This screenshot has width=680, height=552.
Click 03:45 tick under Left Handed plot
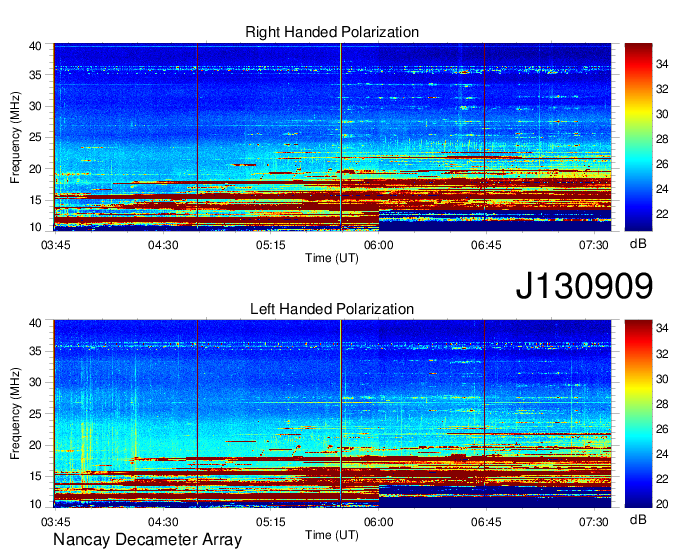tap(56, 522)
